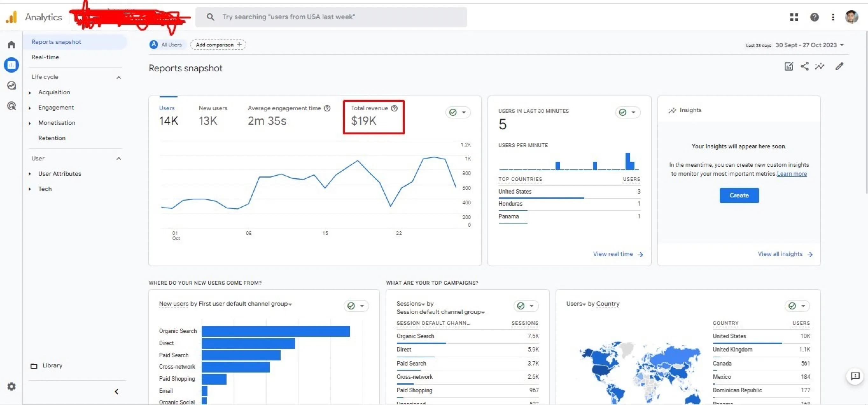Open View real time link
Viewport: 868px width, 405px height.
point(618,254)
